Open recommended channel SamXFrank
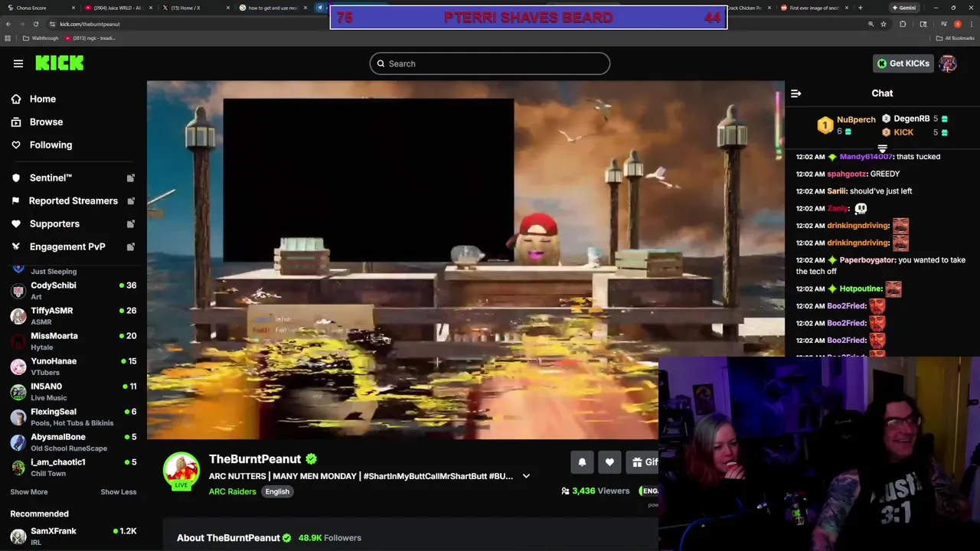This screenshot has height=551, width=980. click(73, 536)
